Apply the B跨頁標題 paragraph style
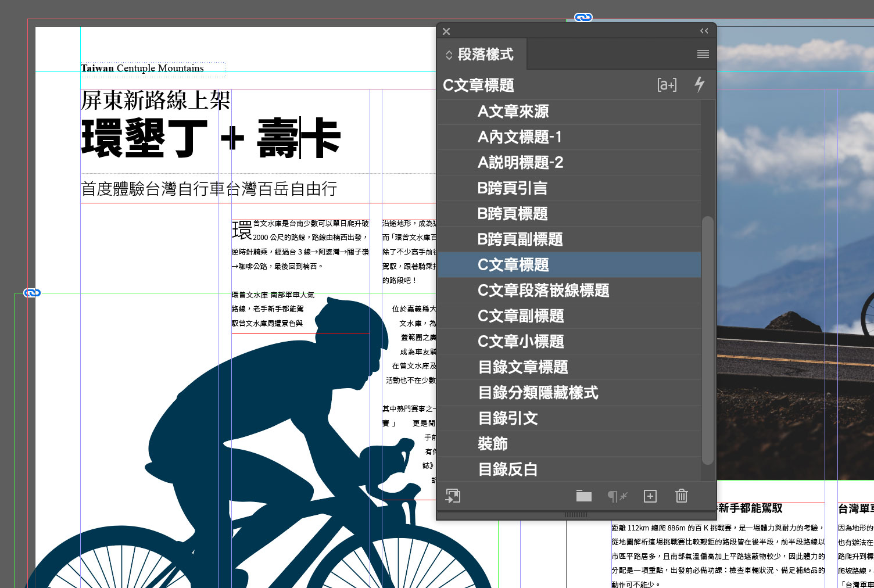Screen dimensions: 874x588 [512, 214]
